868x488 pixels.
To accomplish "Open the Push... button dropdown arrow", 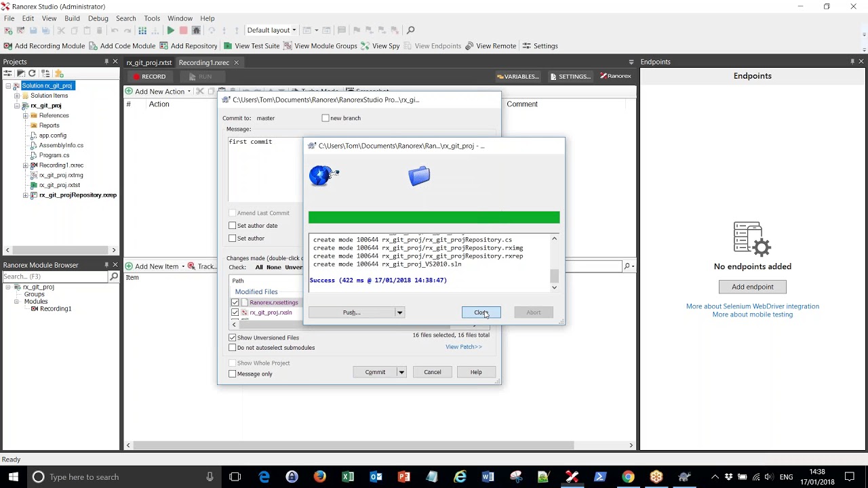I will click(x=399, y=312).
